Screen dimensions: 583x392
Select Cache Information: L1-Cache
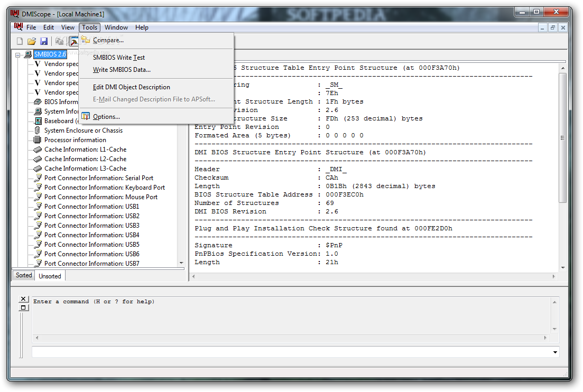tap(85, 150)
